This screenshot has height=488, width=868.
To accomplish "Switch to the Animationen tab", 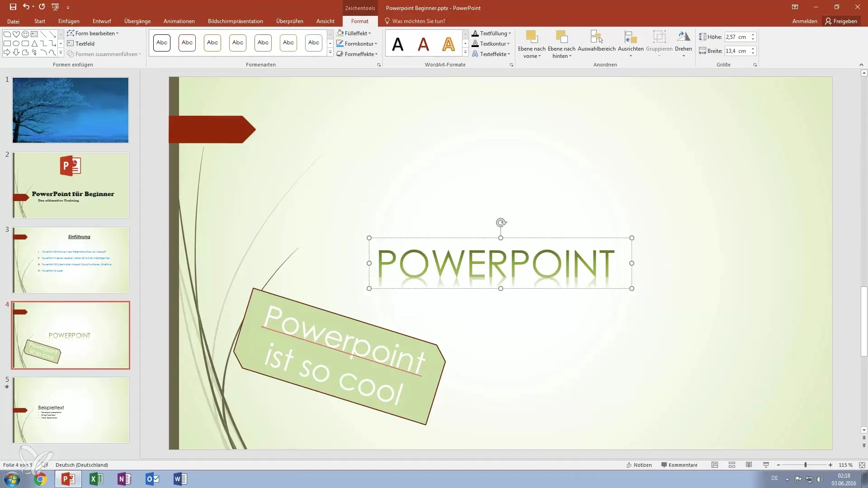I will click(179, 21).
